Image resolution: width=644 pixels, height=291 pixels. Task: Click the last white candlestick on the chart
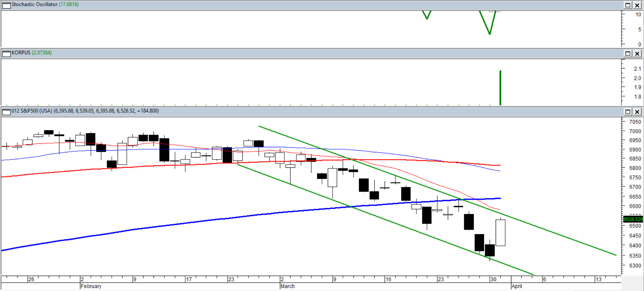click(500, 233)
